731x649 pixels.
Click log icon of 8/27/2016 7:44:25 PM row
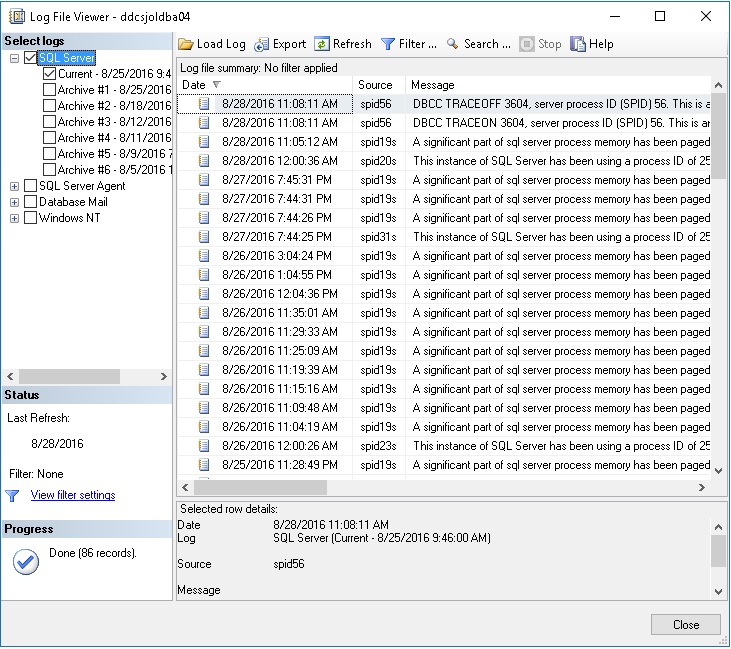[x=204, y=237]
